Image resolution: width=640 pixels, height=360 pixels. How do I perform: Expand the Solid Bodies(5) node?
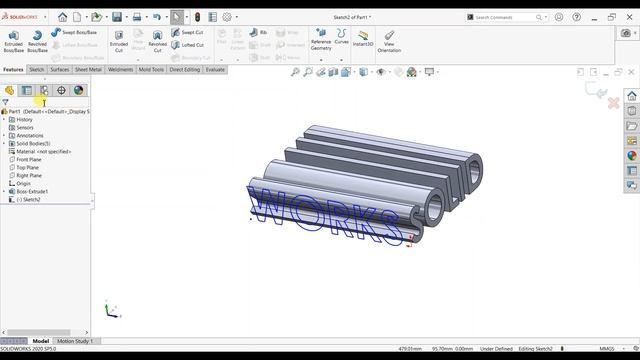[4, 144]
